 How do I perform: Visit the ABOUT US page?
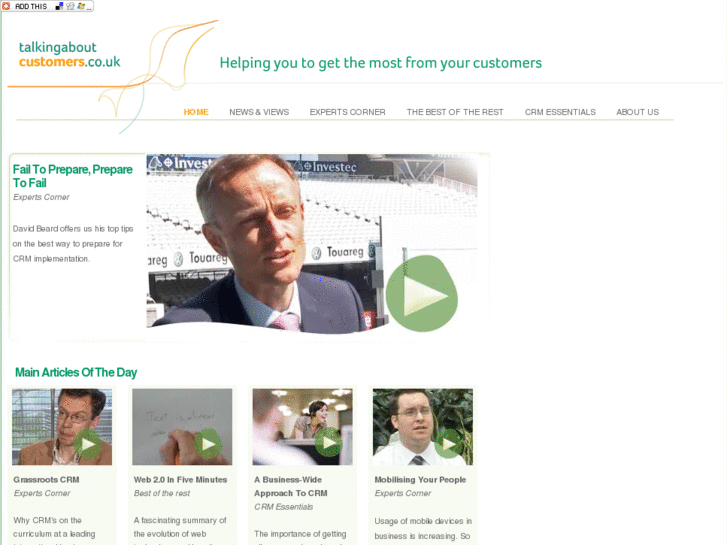click(x=638, y=112)
